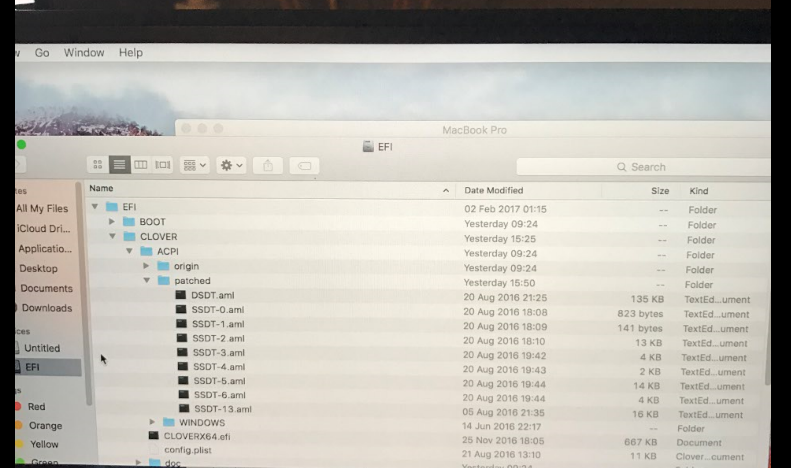Screen dimensions: 791x468
Task: Open the Arrange items dropdown
Action: point(194,165)
